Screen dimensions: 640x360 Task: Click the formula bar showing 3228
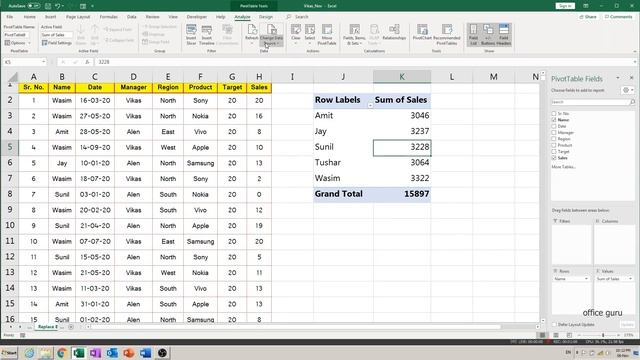(x=365, y=62)
